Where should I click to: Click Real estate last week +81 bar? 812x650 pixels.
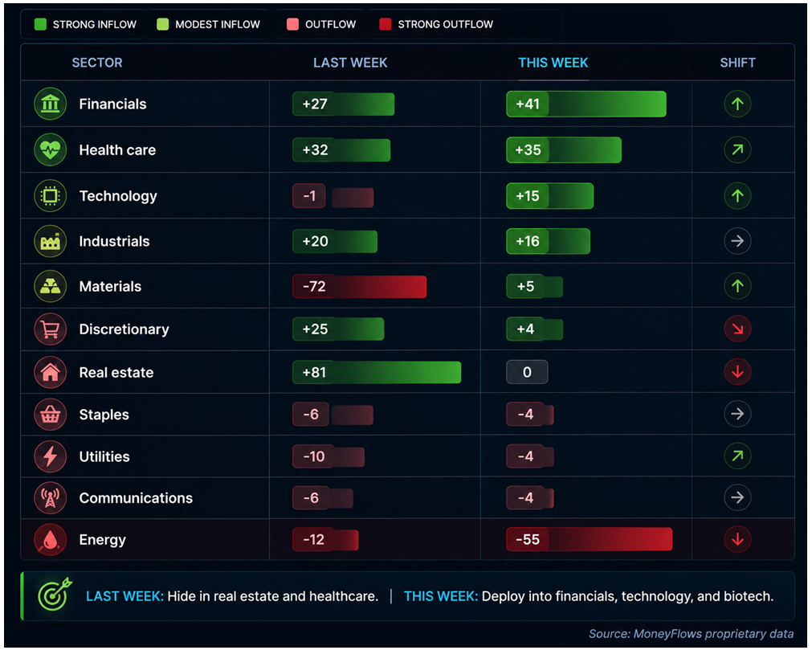point(377,372)
